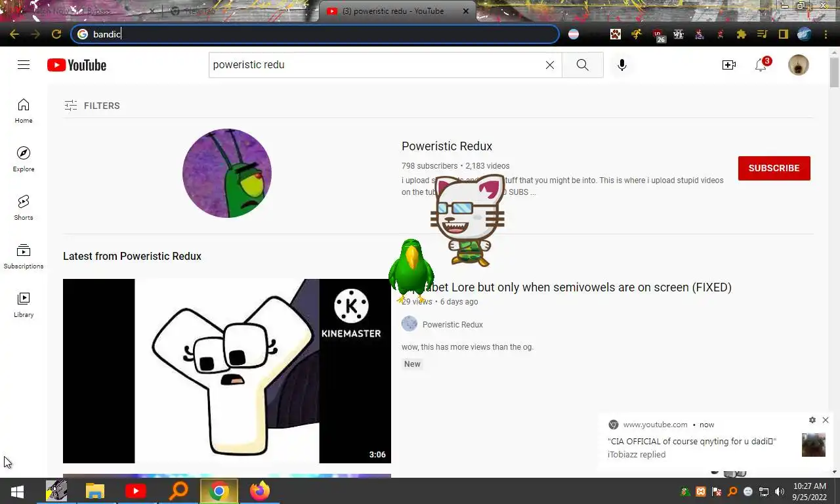Open Explore in sidebar

(x=24, y=159)
